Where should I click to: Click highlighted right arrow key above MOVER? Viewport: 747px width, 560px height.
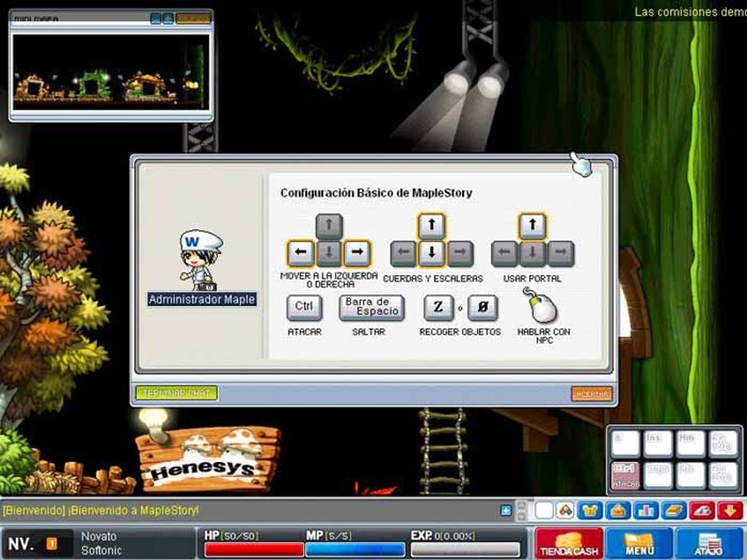coord(357,253)
